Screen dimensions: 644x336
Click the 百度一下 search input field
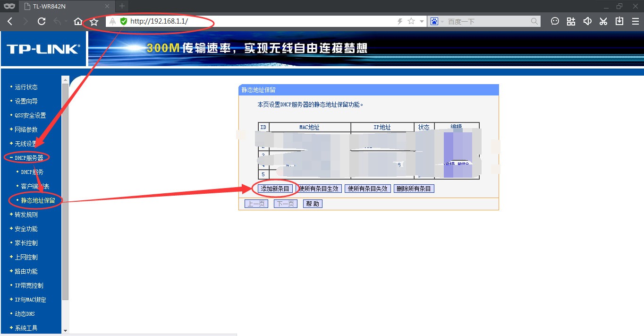click(x=487, y=21)
